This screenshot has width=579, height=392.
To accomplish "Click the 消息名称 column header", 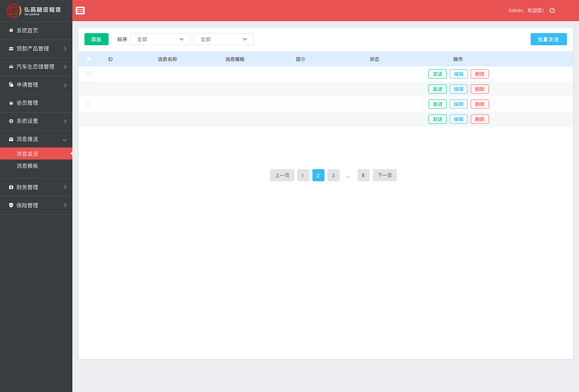I will [167, 59].
